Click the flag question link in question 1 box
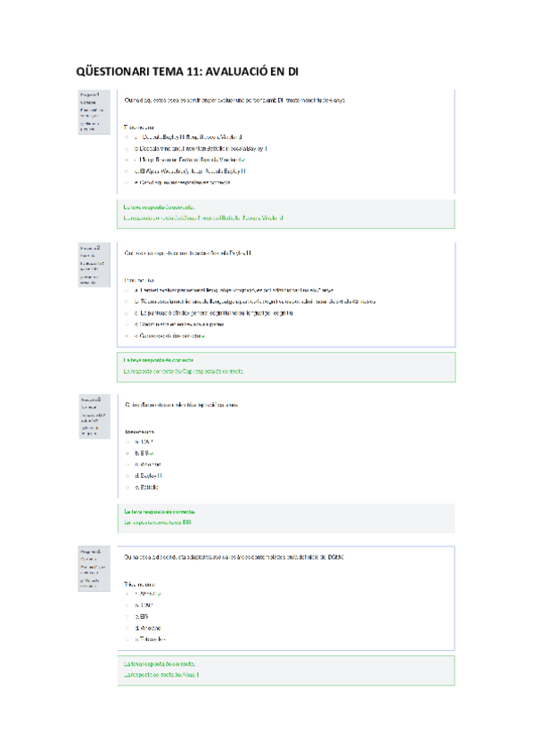This screenshot has height=756, width=534. click(x=90, y=127)
